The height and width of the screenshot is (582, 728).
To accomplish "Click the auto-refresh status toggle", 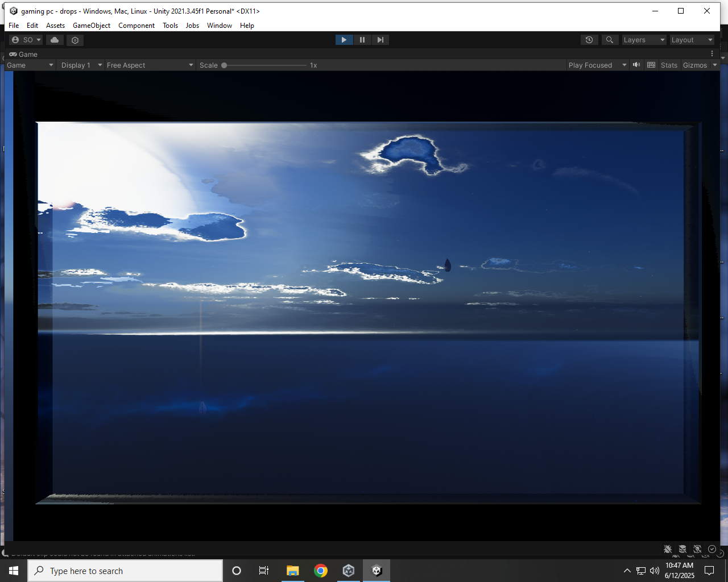I will coord(697,550).
